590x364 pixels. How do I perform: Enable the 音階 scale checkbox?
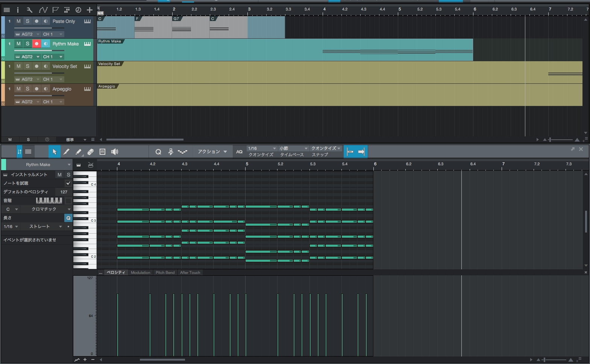click(x=68, y=201)
